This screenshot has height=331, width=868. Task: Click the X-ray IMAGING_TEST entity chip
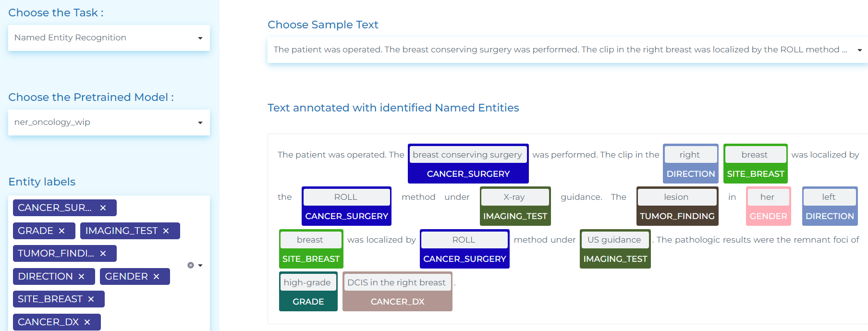tap(514, 197)
